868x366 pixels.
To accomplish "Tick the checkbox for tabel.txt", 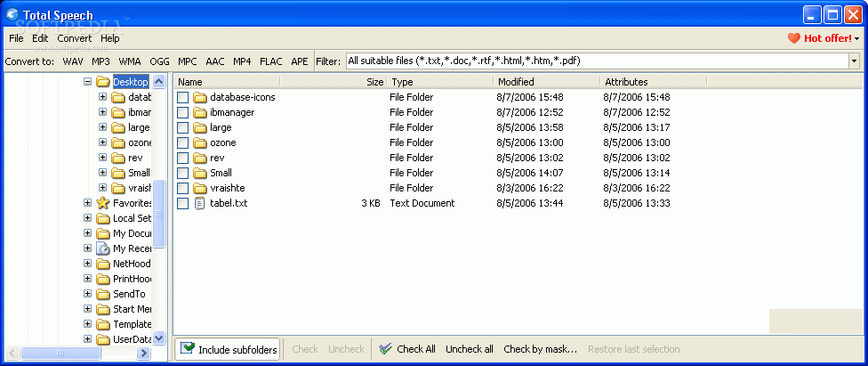I will 182,203.
